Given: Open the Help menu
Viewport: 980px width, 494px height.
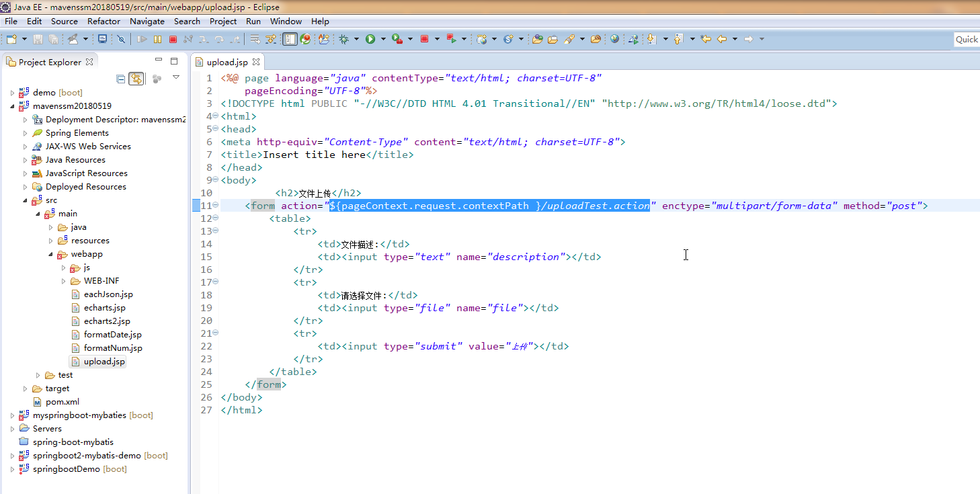Looking at the screenshot, I should click(x=321, y=21).
